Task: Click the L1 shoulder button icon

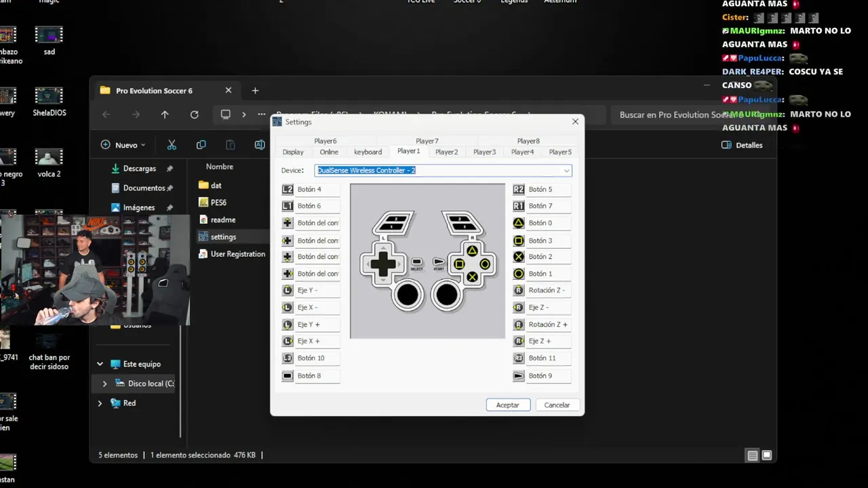Action: click(x=288, y=206)
